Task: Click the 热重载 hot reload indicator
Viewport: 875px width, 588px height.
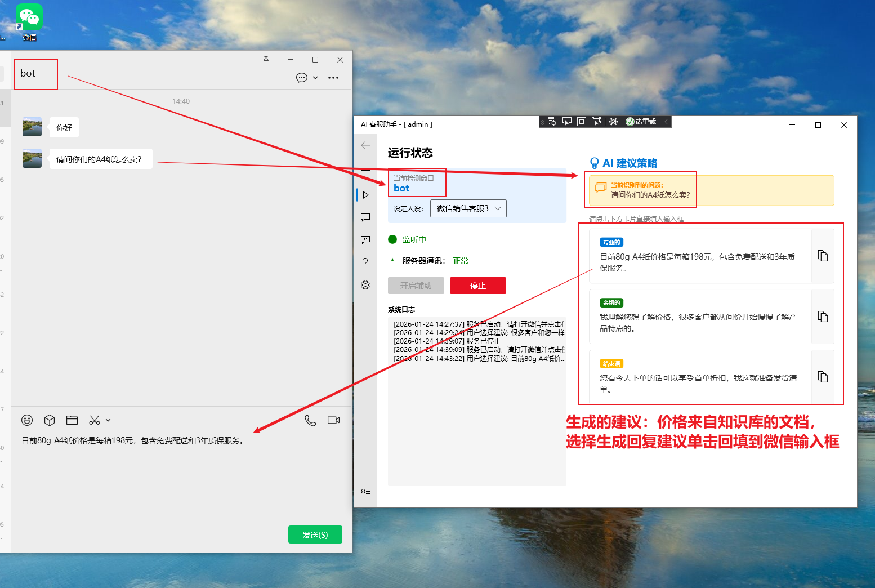Action: click(641, 122)
